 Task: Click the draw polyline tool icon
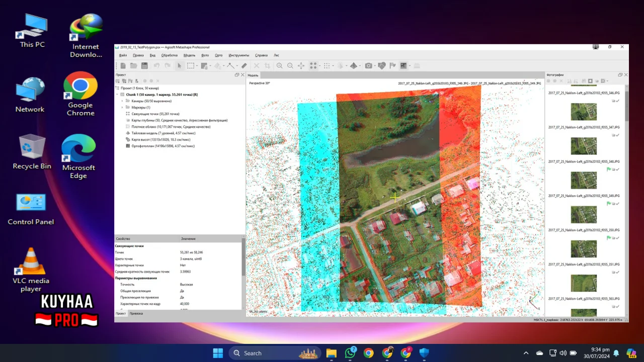coord(230,65)
